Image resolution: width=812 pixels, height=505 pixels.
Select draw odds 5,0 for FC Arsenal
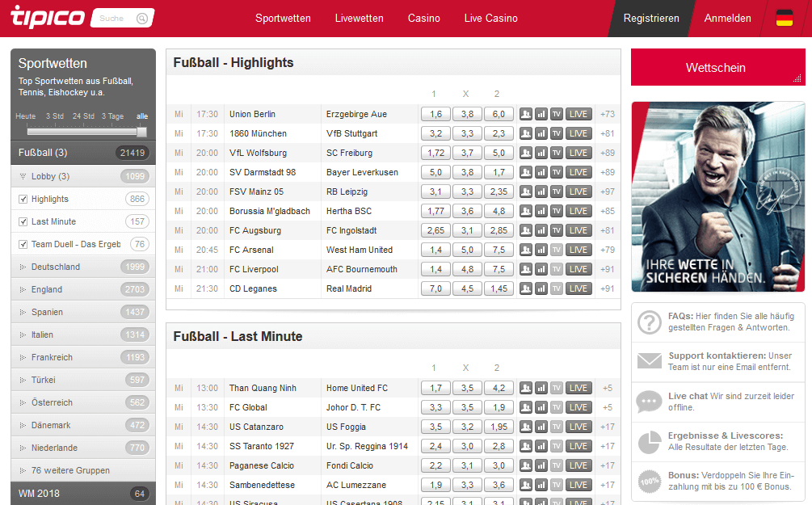click(x=467, y=250)
